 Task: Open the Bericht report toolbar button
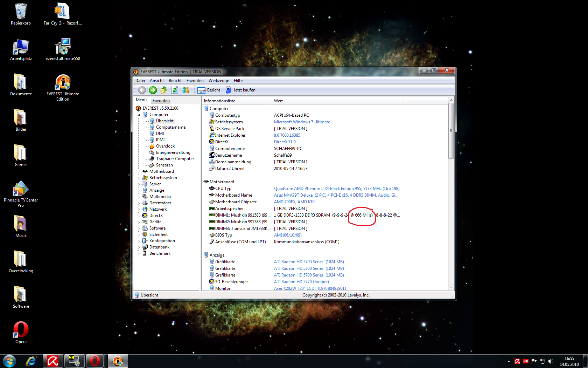pos(209,90)
